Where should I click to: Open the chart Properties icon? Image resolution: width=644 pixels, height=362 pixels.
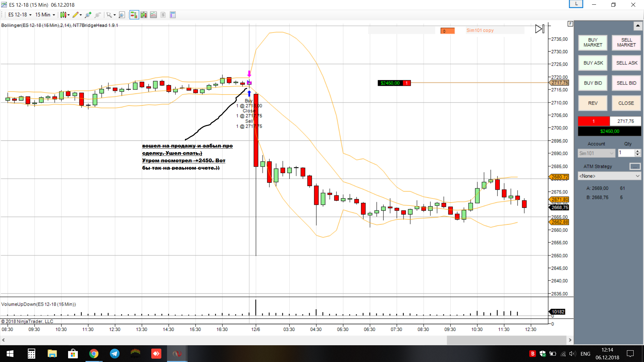click(x=173, y=15)
